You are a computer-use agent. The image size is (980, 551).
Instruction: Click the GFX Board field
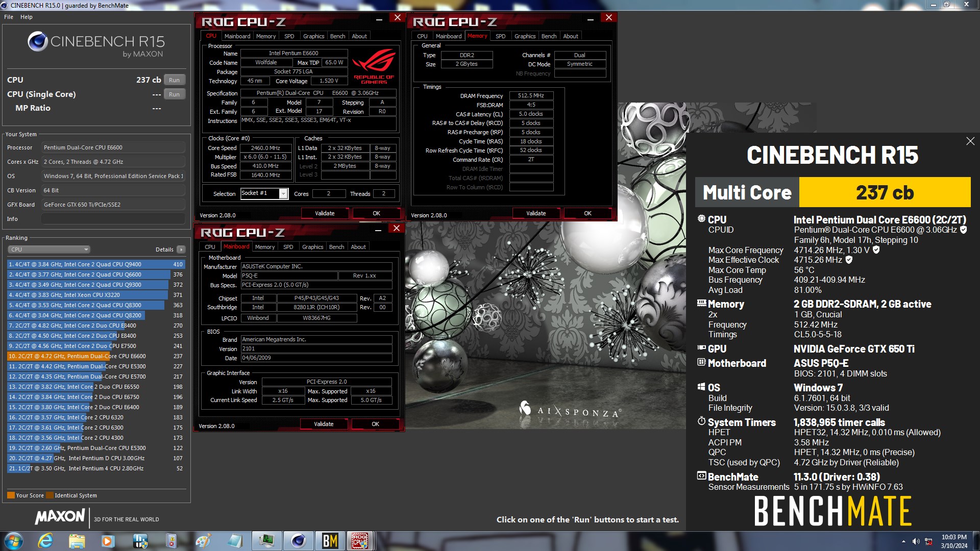113,205
